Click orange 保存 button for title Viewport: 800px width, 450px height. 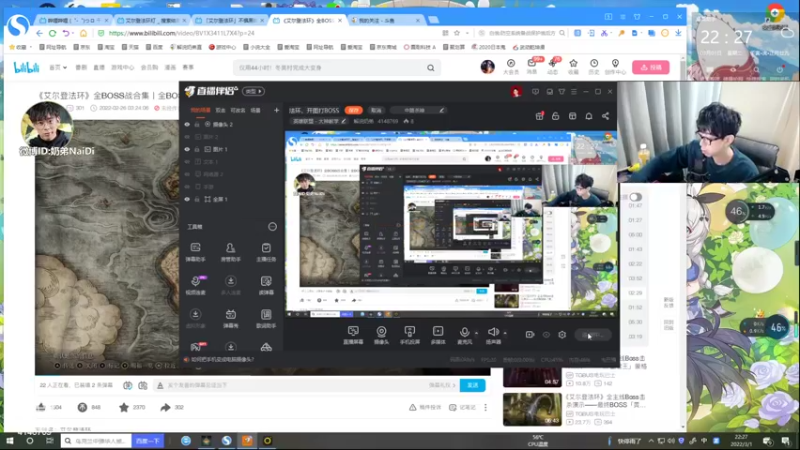click(x=353, y=110)
